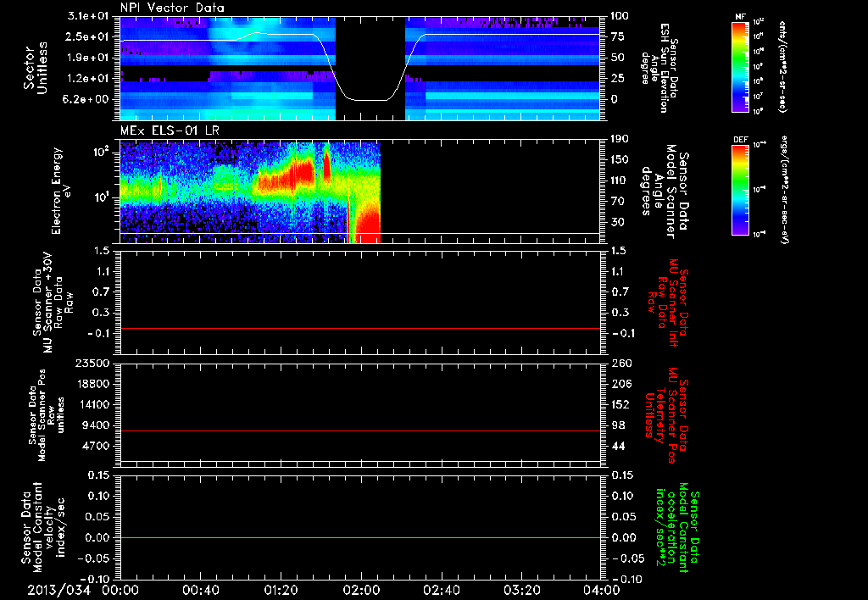Image resolution: width=868 pixels, height=600 pixels.
Task: Click the "ESH Sun Elevation Angle" axis label
Action: pyautogui.click(x=659, y=68)
